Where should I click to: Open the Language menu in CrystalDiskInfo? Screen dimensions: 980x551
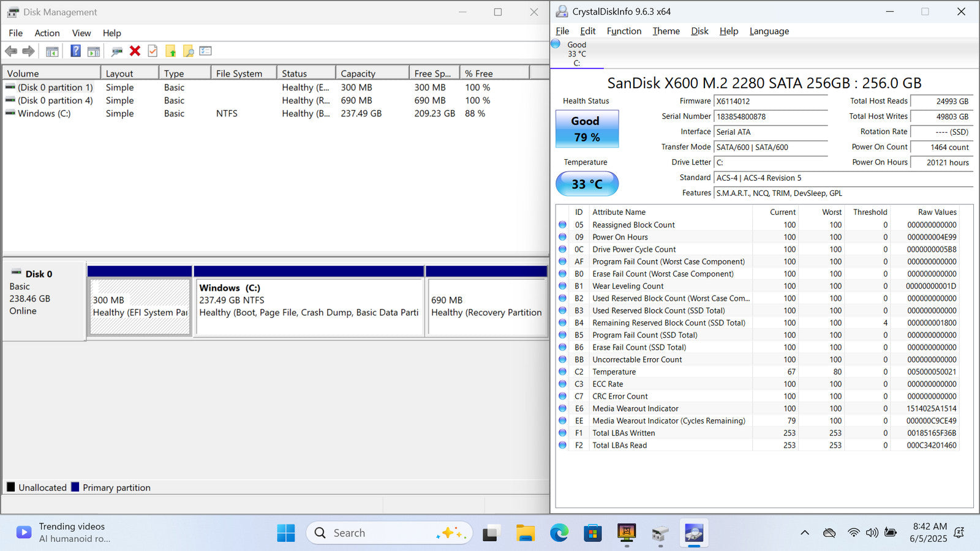pyautogui.click(x=769, y=31)
